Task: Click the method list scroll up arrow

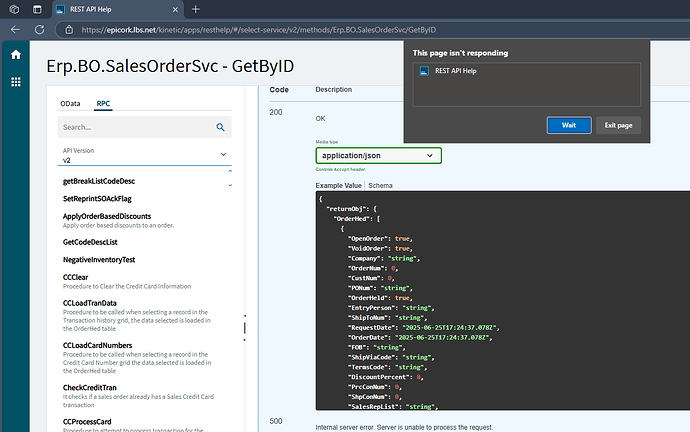Action: pyautogui.click(x=230, y=171)
